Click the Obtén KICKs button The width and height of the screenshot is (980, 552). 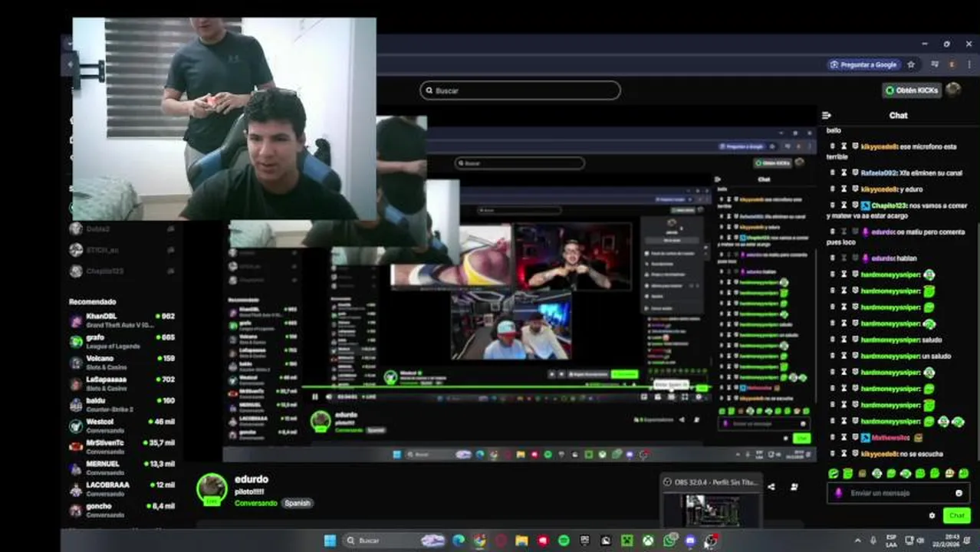[x=912, y=90]
